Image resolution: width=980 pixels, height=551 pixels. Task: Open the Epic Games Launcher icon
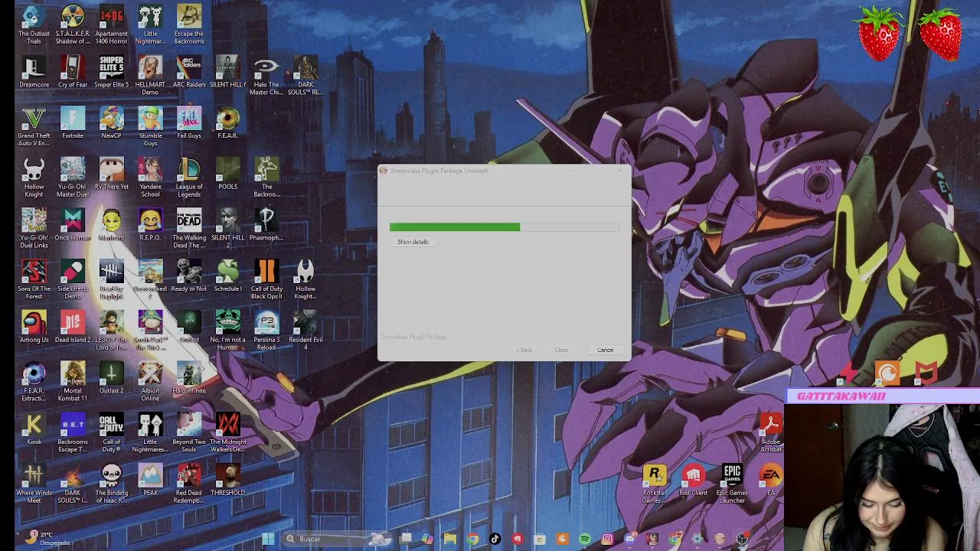pos(732,484)
